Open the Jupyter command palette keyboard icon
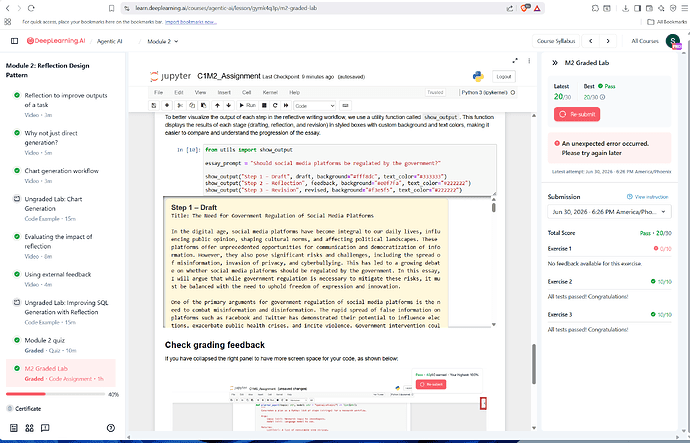Viewport: 690px width, 443px height. (x=345, y=106)
